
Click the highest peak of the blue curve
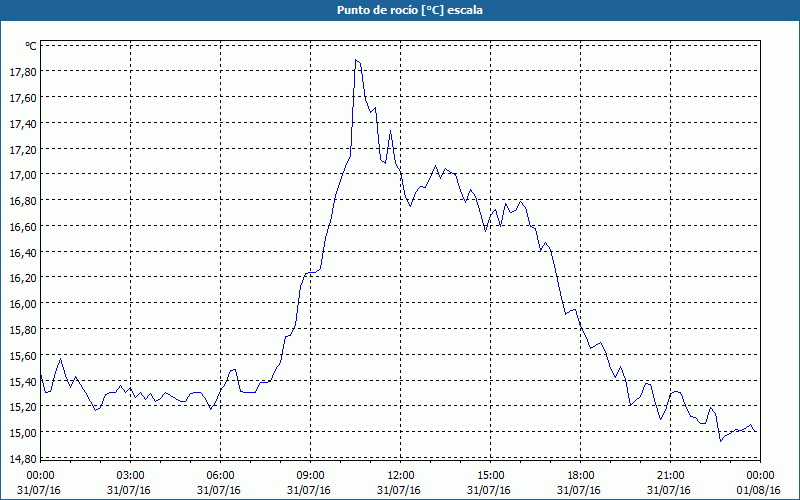click(x=356, y=60)
